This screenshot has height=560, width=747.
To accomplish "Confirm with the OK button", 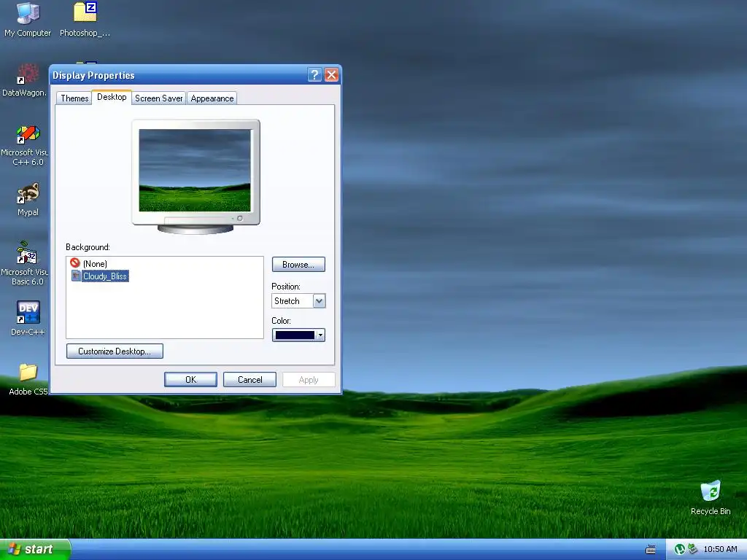I will click(x=190, y=379).
